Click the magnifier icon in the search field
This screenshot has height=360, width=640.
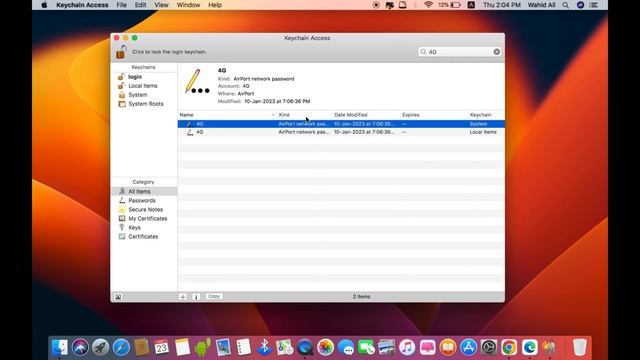pyautogui.click(x=423, y=52)
